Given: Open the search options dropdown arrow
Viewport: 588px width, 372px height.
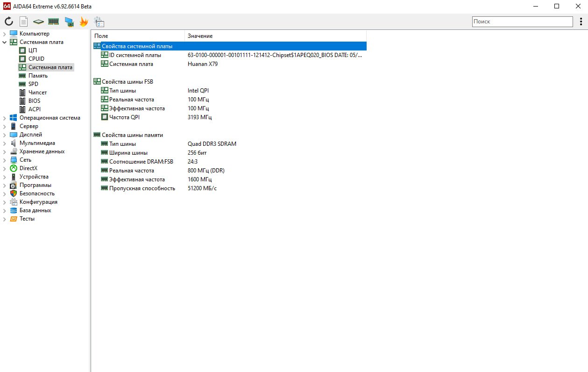Looking at the screenshot, I should coord(581,21).
